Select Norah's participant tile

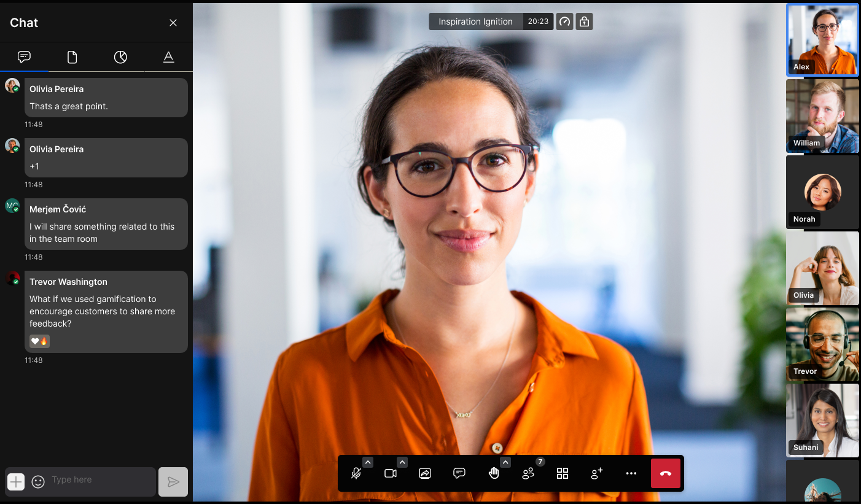pos(823,192)
